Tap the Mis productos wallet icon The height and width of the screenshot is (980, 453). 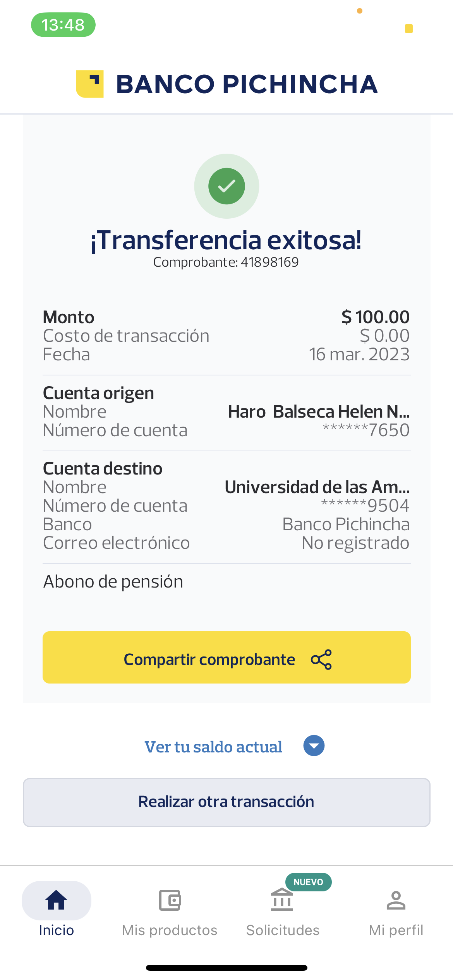(170, 900)
